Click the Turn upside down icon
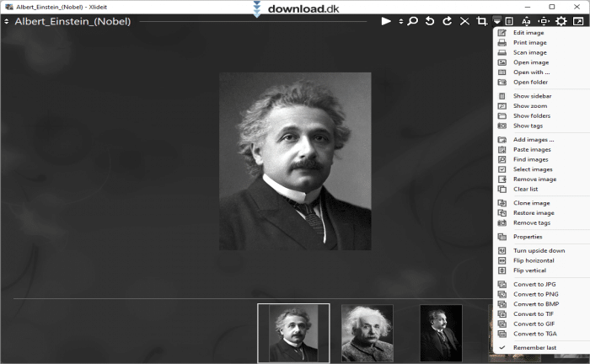Viewport: 590px width, 364px height. (502, 250)
